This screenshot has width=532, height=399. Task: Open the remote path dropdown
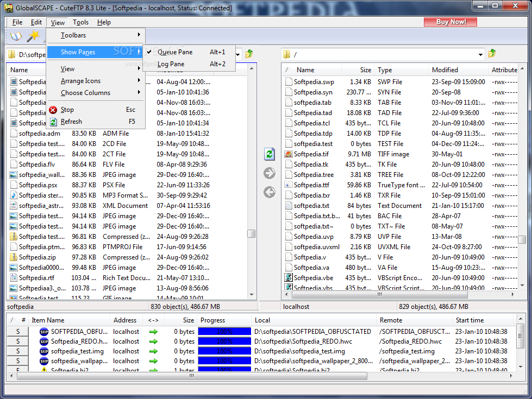480,54
